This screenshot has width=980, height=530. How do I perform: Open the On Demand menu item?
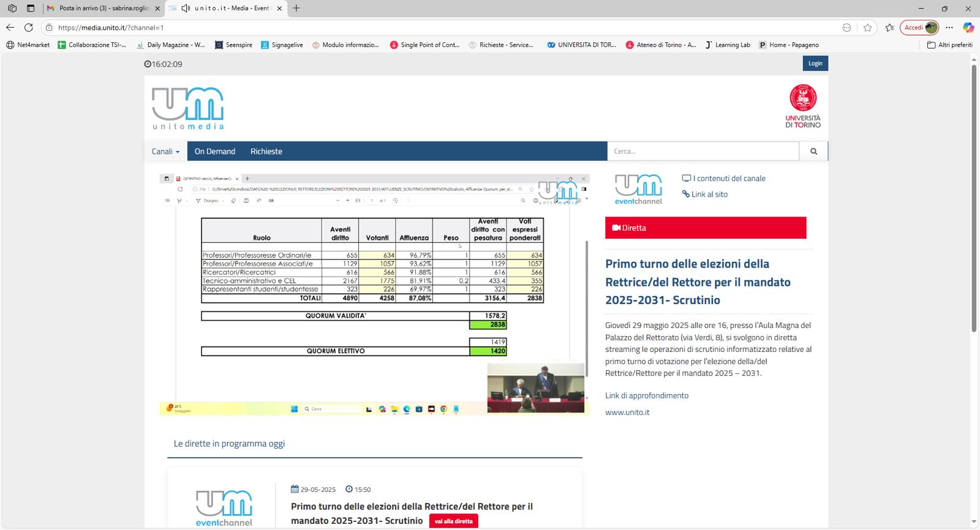tap(214, 151)
